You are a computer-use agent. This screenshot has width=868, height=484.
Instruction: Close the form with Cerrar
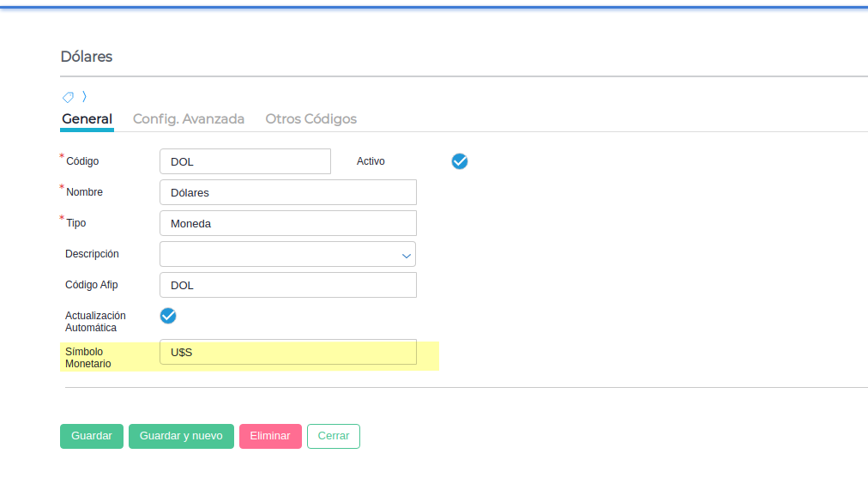tap(334, 436)
